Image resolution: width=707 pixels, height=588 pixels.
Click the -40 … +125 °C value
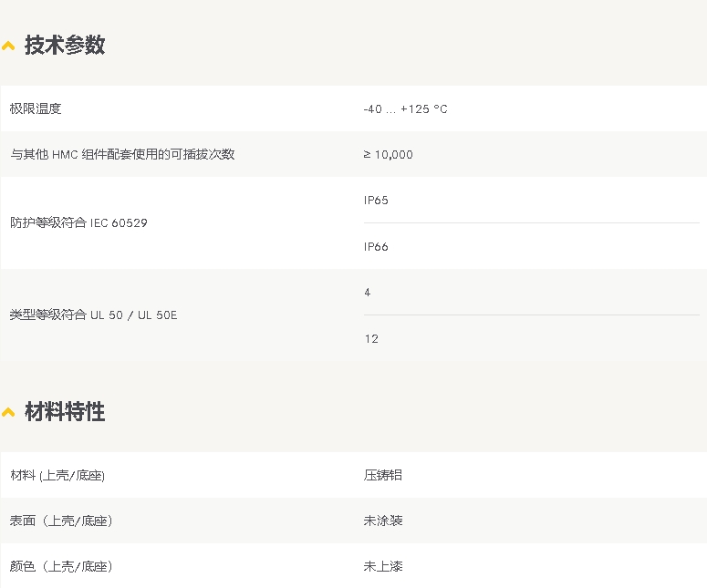pyautogui.click(x=405, y=109)
